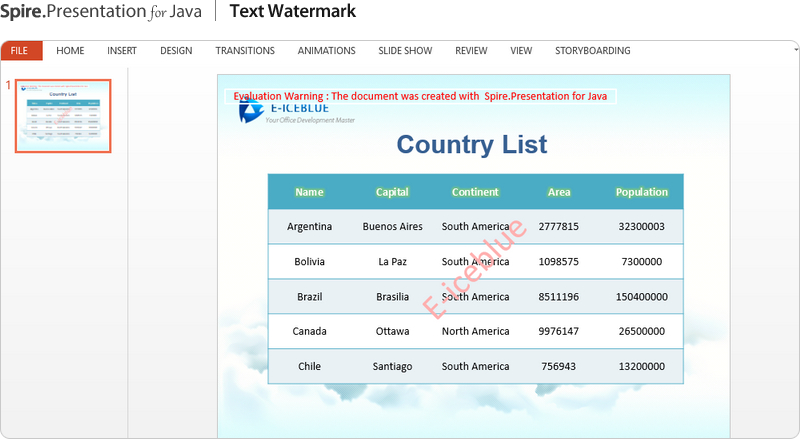Select the La Paz cell
Viewport: 800px width, 440px height.
pyautogui.click(x=392, y=261)
